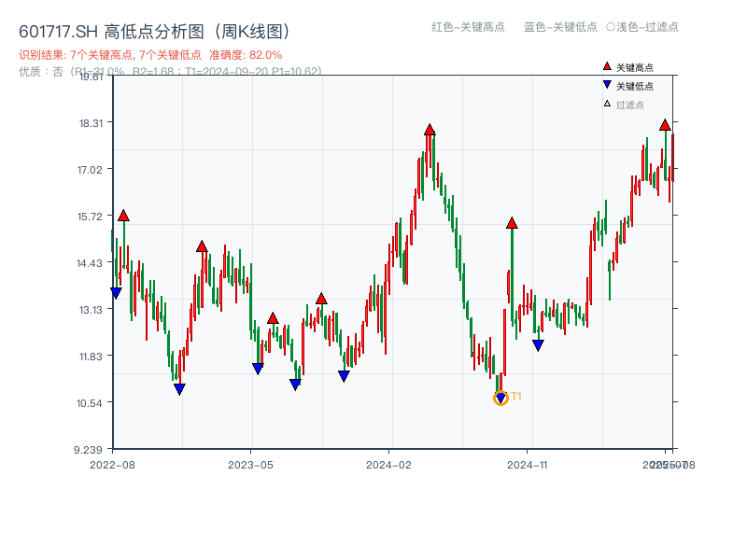Click the 18.31 price axis label
Image resolution: width=747 pixels, height=560 pixels.
(89, 122)
